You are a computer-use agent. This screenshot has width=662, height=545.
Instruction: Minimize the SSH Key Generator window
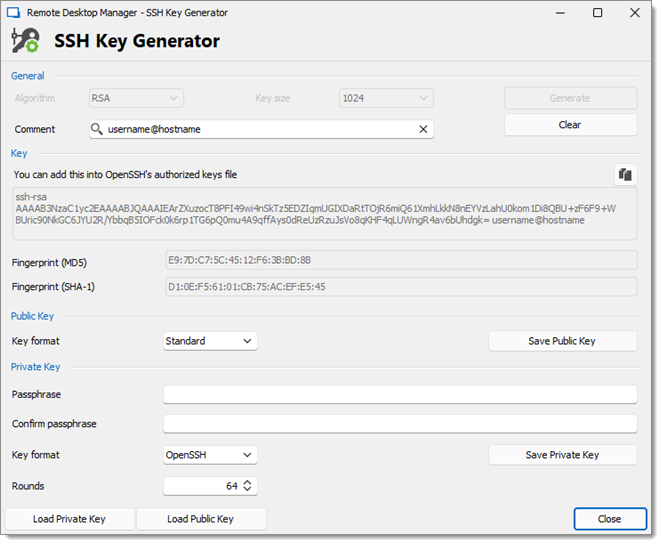click(560, 13)
